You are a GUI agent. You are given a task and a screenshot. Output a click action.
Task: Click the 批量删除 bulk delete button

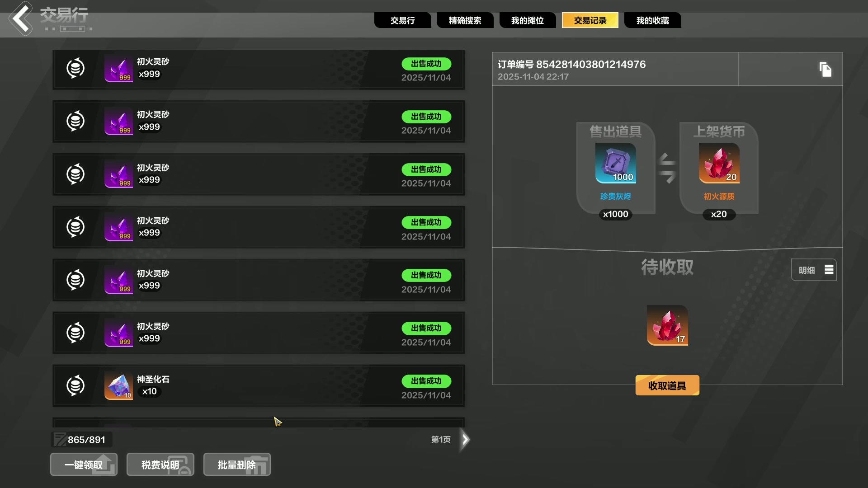pyautogui.click(x=237, y=465)
